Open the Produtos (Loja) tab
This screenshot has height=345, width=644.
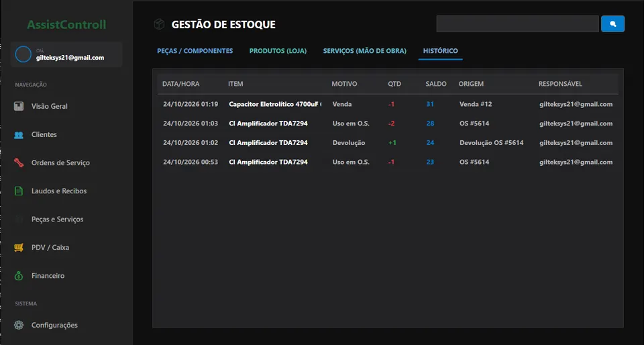(278, 51)
